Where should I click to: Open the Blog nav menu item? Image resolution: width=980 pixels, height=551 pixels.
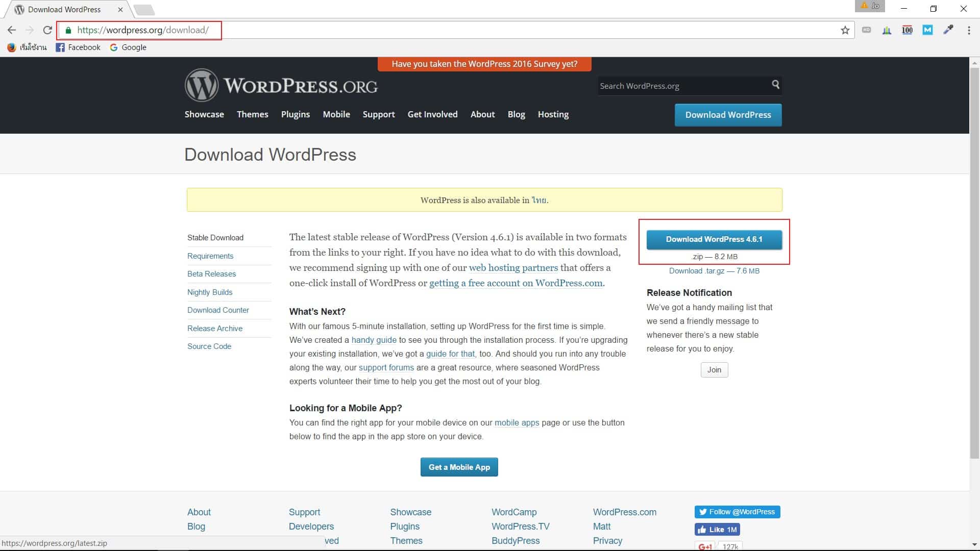click(516, 114)
